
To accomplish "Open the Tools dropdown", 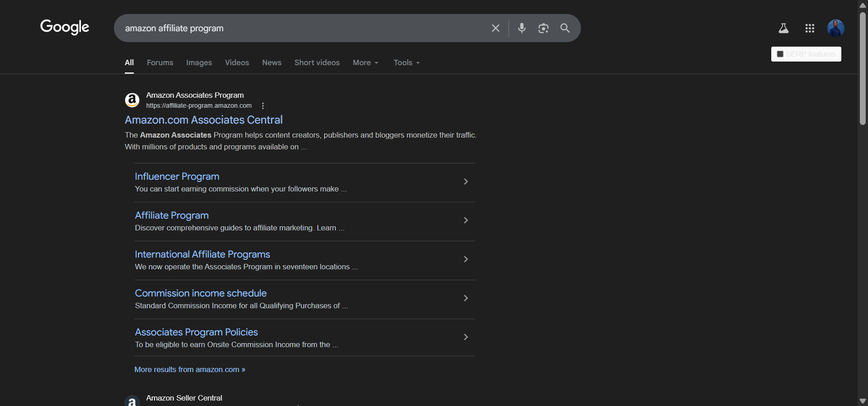I will (x=406, y=63).
